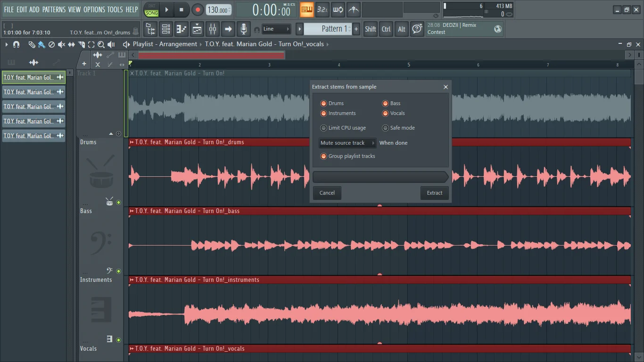
Task: Select the playlist Draw pencil tool
Action: click(32, 44)
